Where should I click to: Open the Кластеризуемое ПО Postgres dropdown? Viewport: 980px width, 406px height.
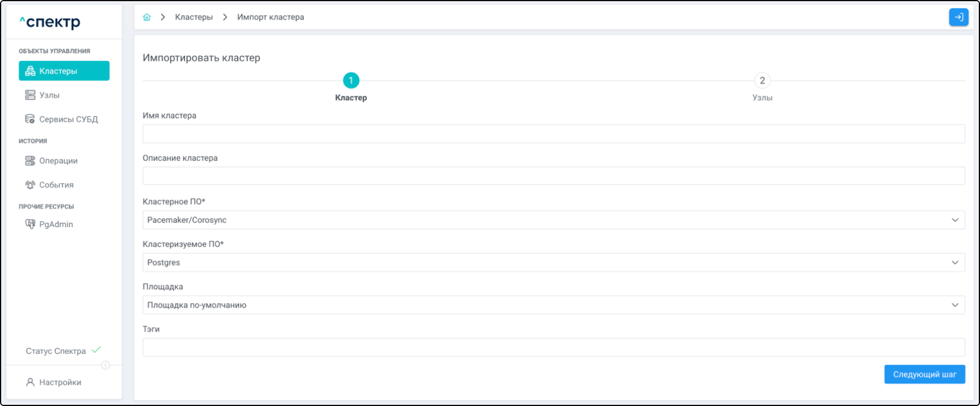(x=554, y=262)
